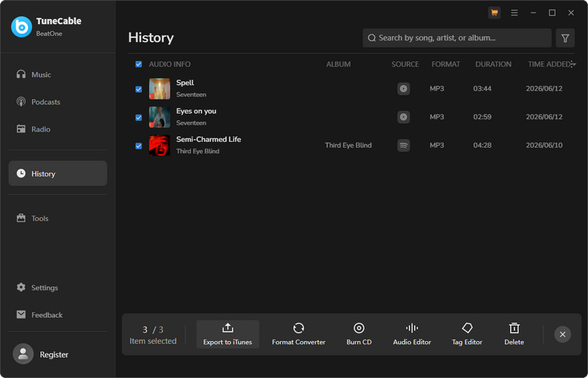The height and width of the screenshot is (378, 588).
Task: Click the Semi-Charmed Life album thumbnail
Action: pos(159,146)
